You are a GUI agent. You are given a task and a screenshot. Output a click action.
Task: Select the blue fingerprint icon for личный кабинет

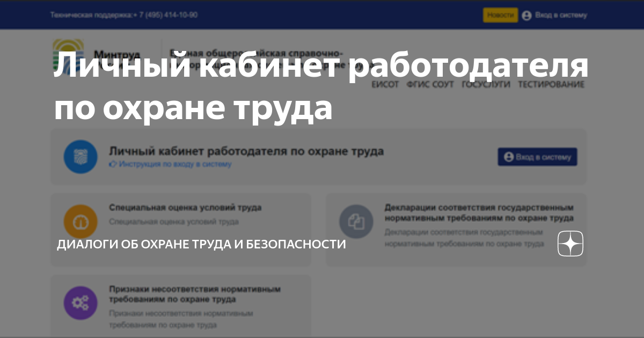click(80, 156)
